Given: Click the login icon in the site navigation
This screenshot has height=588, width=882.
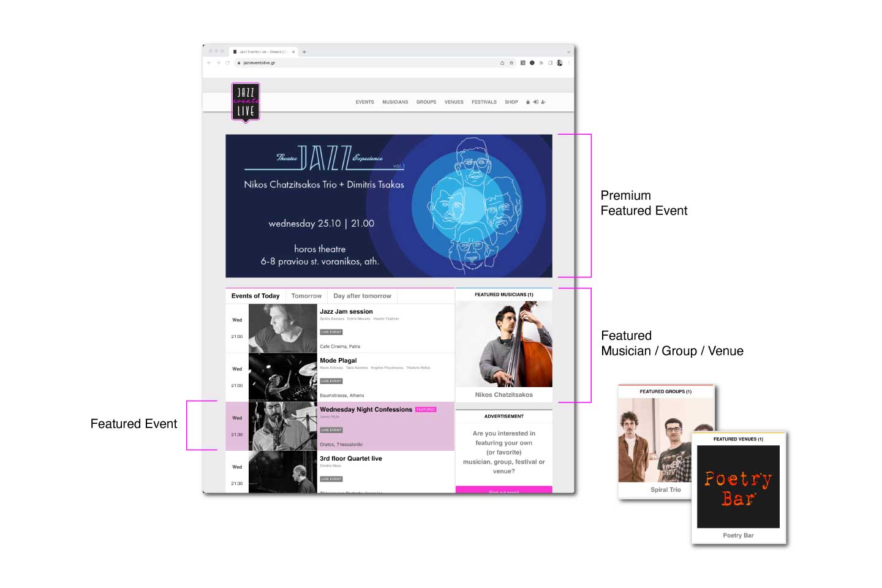Looking at the screenshot, I should click(x=535, y=102).
